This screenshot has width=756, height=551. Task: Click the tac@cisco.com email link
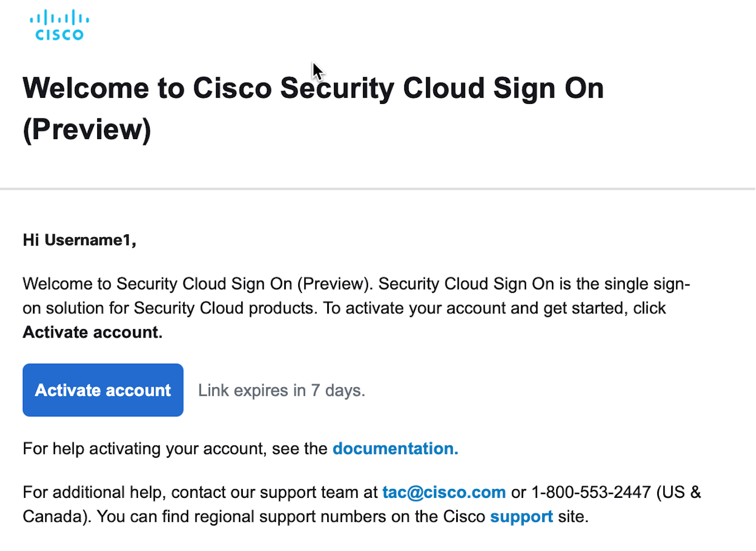pos(443,492)
